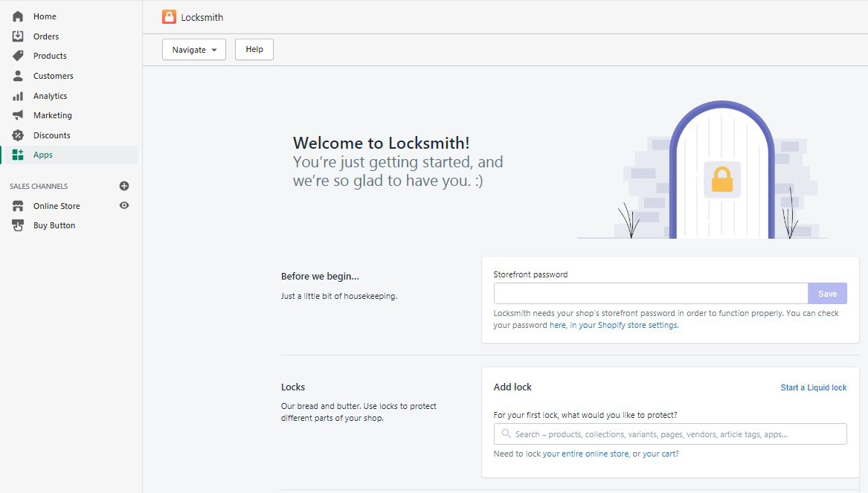
Task: Click the Home house icon in sidebar
Action: pos(18,16)
